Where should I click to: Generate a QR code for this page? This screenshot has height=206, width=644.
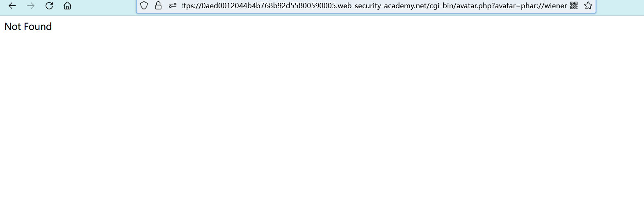tap(574, 6)
